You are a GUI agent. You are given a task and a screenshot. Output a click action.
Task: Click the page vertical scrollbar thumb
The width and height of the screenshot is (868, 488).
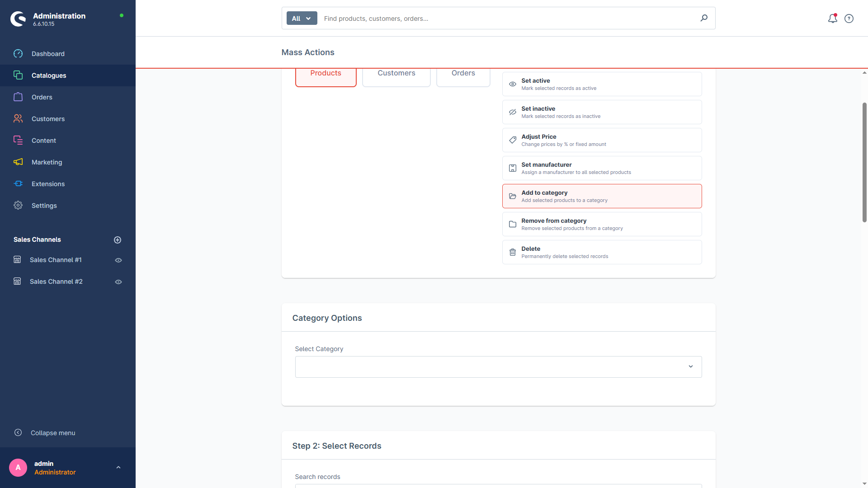click(x=864, y=162)
